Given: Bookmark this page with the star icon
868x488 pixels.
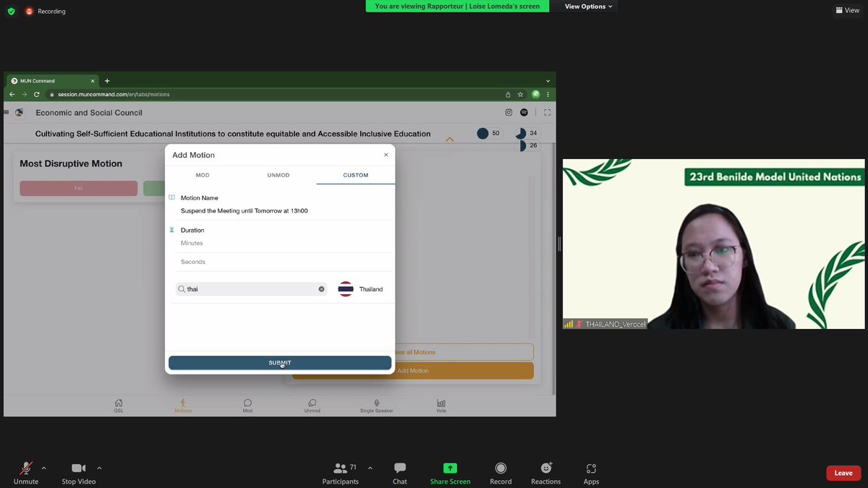Looking at the screenshot, I should point(520,94).
